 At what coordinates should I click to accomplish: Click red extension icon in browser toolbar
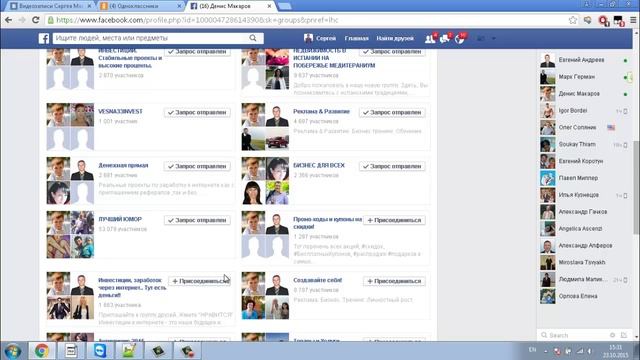[x=603, y=20]
